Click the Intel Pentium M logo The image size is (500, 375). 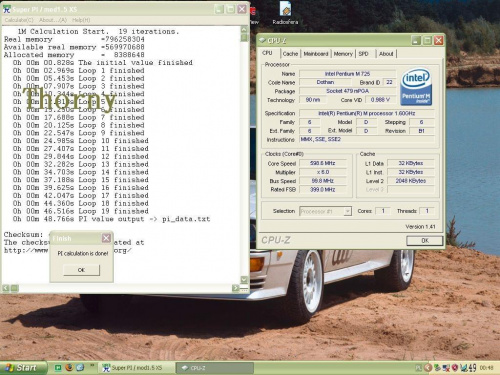click(x=416, y=87)
